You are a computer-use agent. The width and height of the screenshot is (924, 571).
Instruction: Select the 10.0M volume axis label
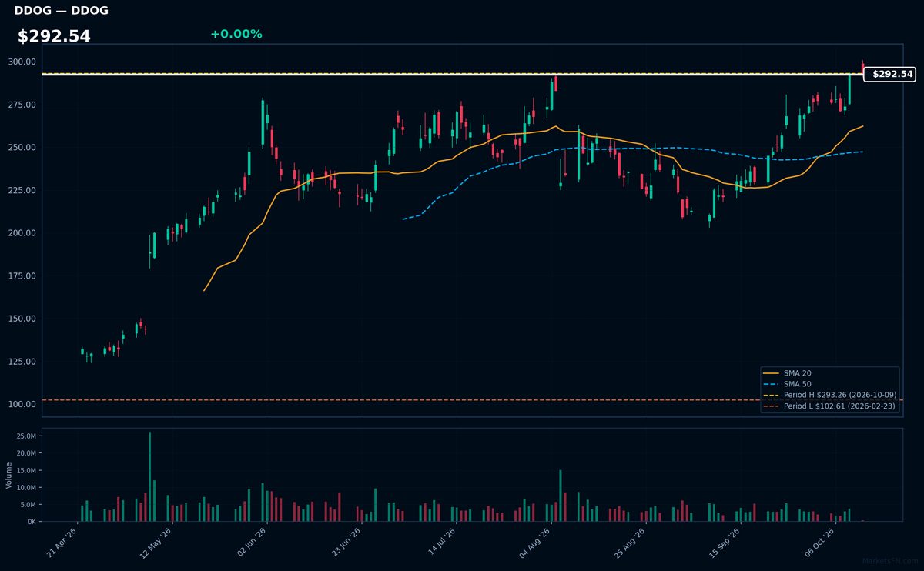(27, 488)
